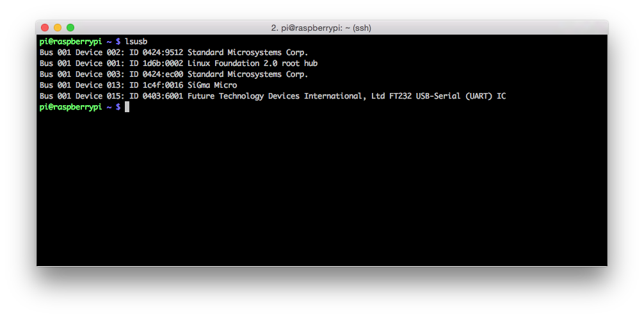This screenshot has width=644, height=318.
Task: Maximize the terminal using green button
Action: click(70, 28)
